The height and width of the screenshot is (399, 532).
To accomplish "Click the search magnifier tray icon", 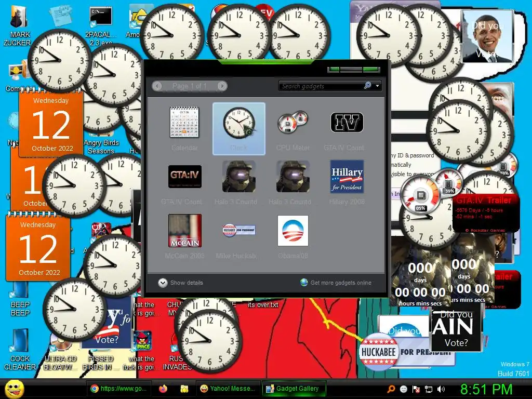I will (x=391, y=389).
